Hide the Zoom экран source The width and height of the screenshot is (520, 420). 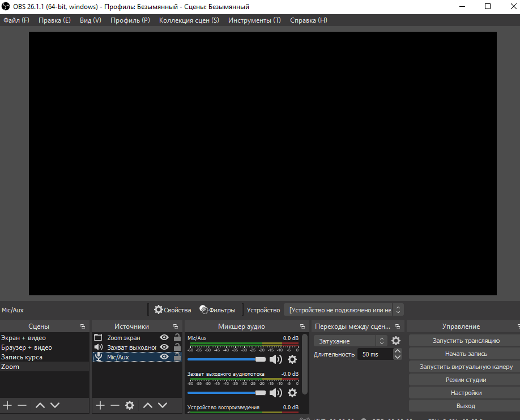pos(164,338)
